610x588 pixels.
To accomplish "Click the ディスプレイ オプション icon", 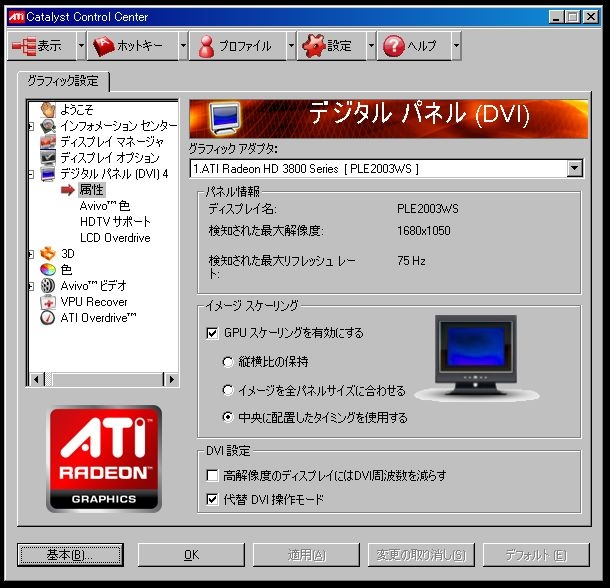I will tap(48, 158).
